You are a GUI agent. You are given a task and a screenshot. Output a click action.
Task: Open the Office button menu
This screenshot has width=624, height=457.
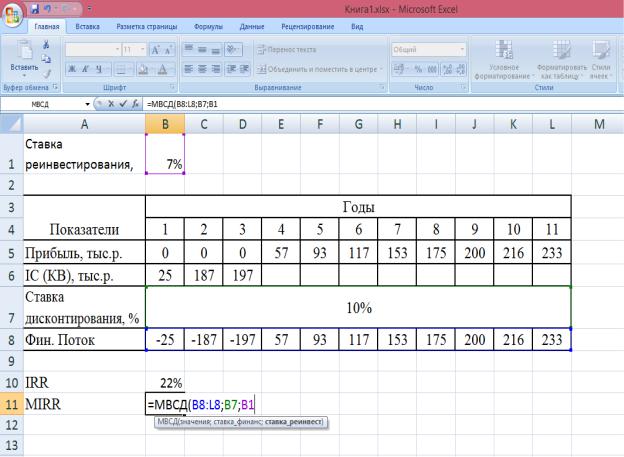[12, 15]
